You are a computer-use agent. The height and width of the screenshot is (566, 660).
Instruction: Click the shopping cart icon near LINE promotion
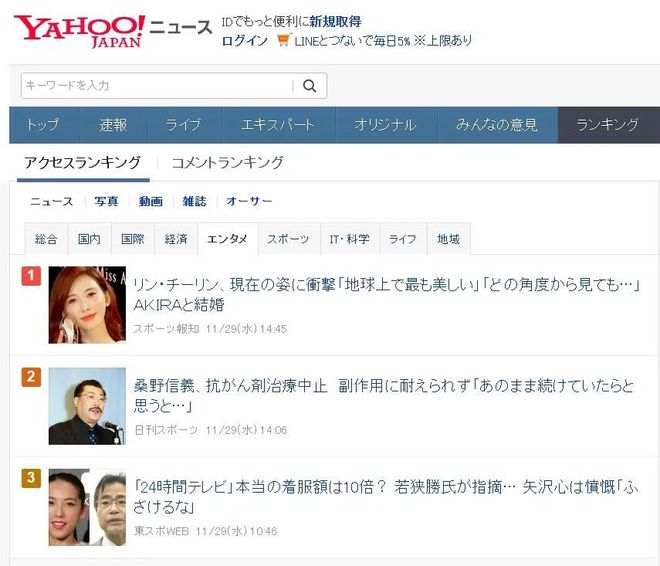pos(284,40)
